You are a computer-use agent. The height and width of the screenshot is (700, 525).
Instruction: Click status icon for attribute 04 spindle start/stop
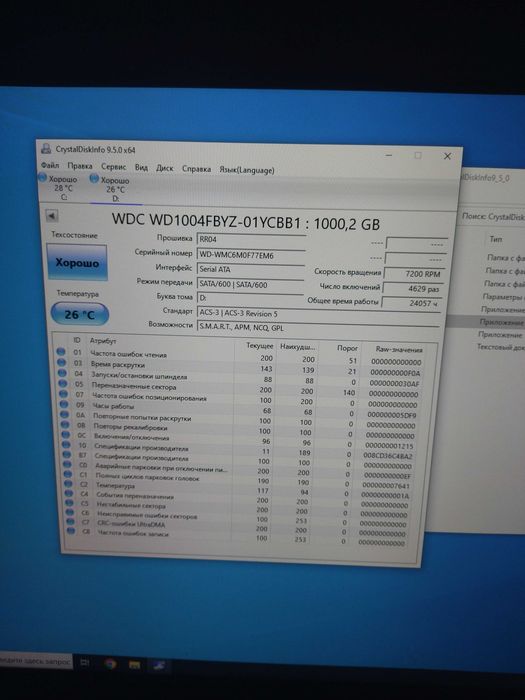pos(62,373)
